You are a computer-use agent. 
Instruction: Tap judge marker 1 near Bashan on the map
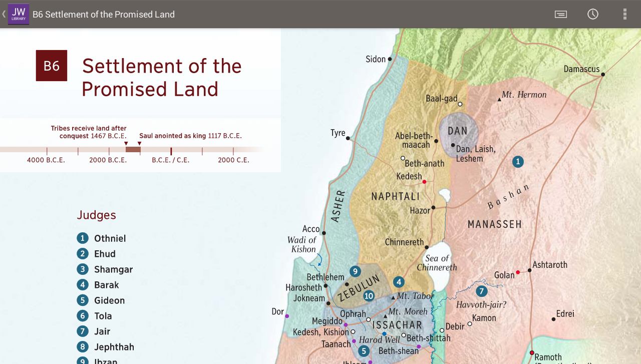pyautogui.click(x=518, y=161)
